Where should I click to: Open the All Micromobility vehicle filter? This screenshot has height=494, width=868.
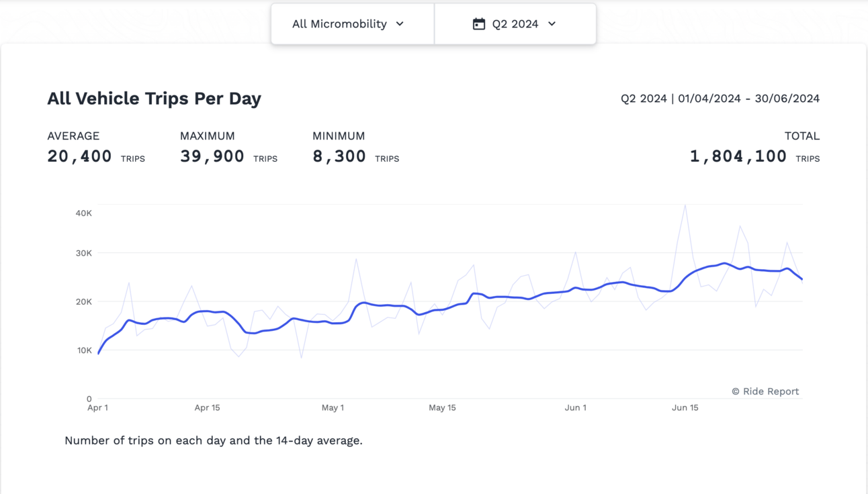coord(339,24)
